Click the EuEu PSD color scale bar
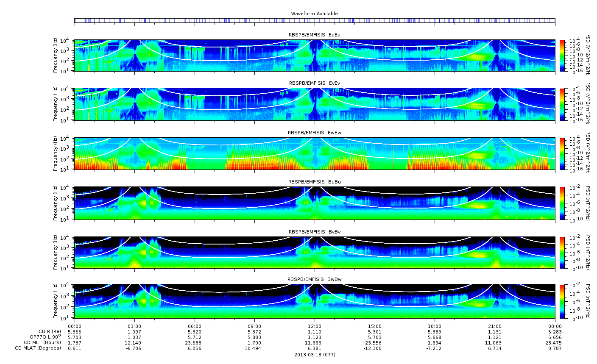 tap(562, 56)
